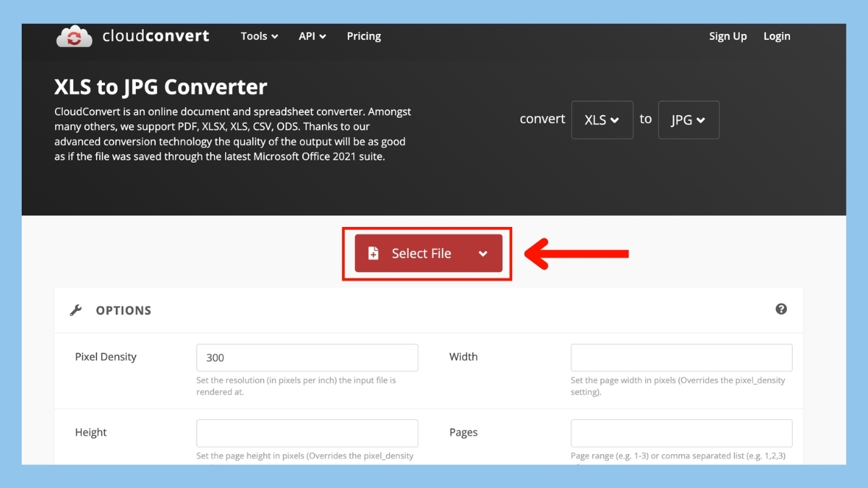This screenshot has width=868, height=488.
Task: Click the Sign Up link
Action: click(x=728, y=36)
